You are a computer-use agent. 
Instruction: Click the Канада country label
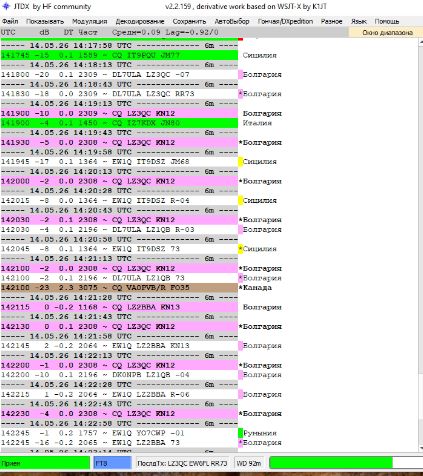257,288
